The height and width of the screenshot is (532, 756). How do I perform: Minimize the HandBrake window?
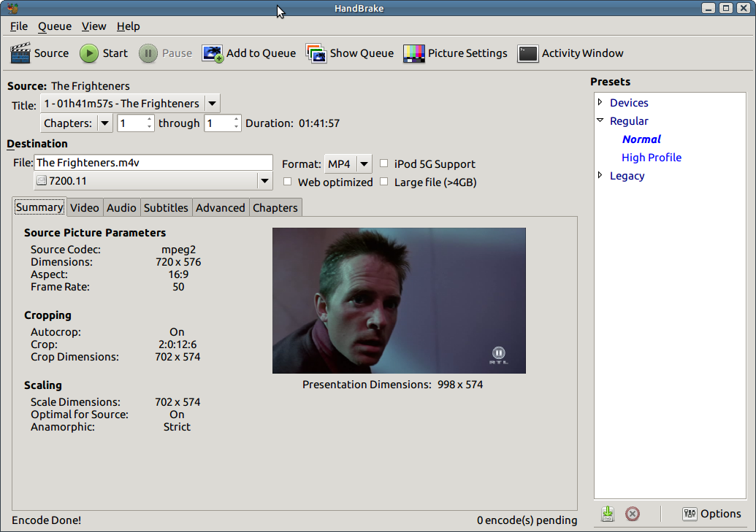[708, 8]
